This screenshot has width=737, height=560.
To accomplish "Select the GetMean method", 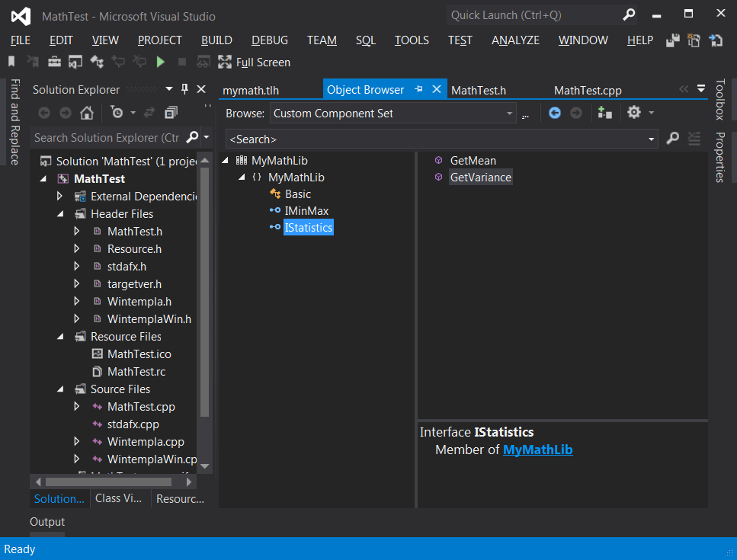I will [473, 161].
